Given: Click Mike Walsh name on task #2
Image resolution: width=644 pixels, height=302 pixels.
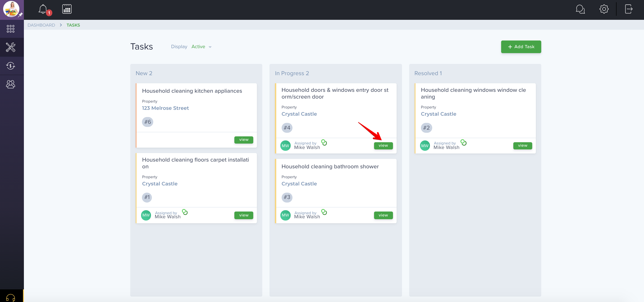Looking at the screenshot, I should pos(446,147).
